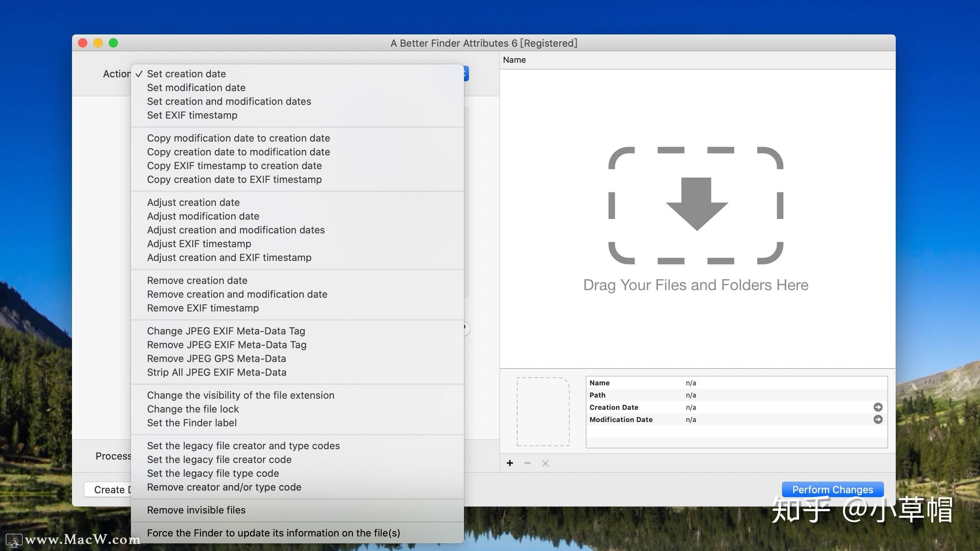Screen dimensions: 980x551
Task: Pick Set the Finder label
Action: click(x=297, y=423)
